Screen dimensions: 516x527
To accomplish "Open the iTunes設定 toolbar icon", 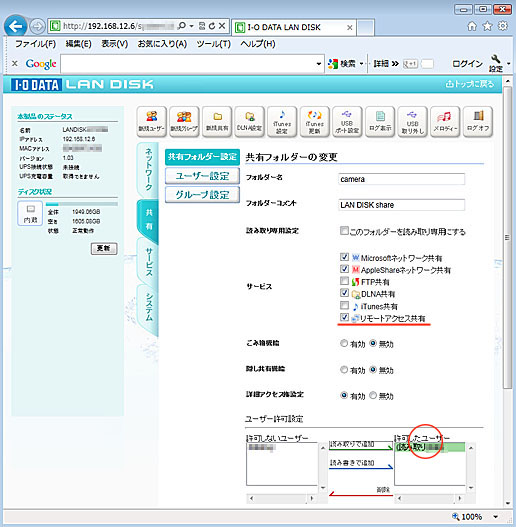I will point(282,122).
